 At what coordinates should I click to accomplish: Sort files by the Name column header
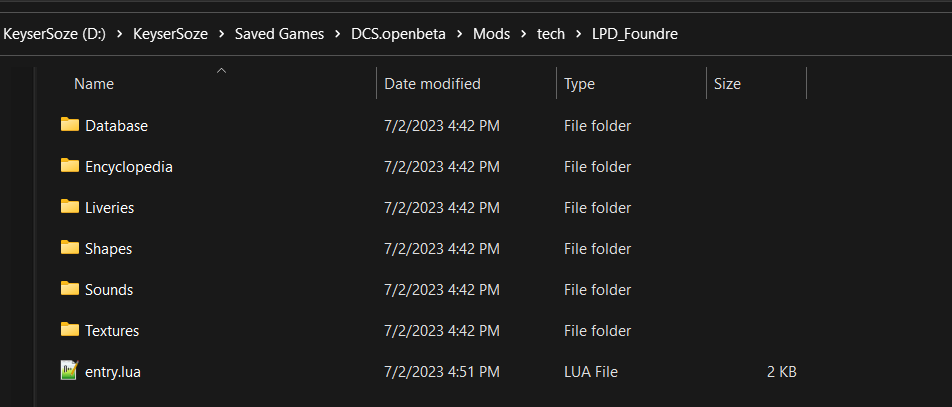click(94, 84)
